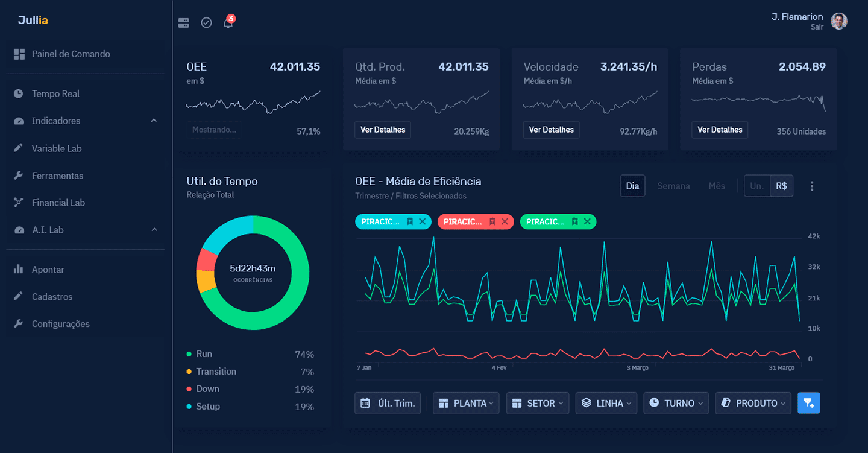Toggle chart units to Un.
Image resolution: width=868 pixels, height=453 pixels.
click(757, 186)
